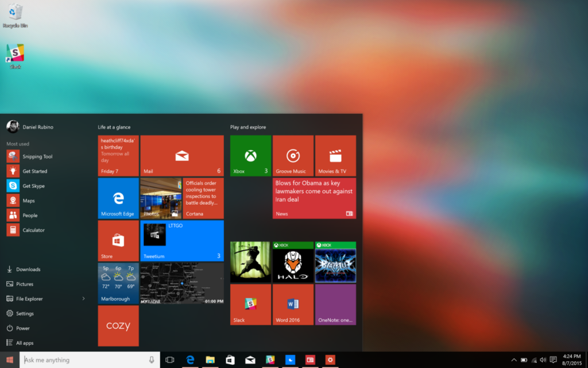The width and height of the screenshot is (588, 368).
Task: Expand the File Explorer jump list arrow
Action: (x=83, y=298)
